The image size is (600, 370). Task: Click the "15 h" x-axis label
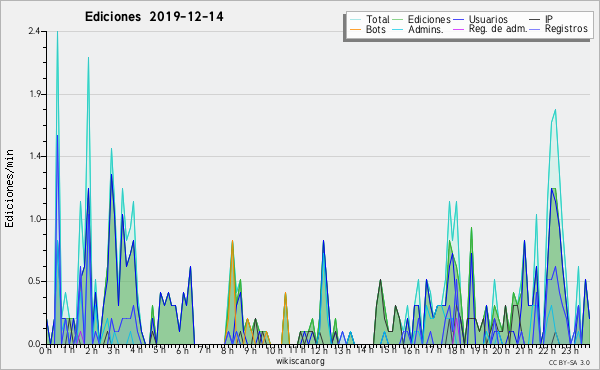(x=388, y=350)
